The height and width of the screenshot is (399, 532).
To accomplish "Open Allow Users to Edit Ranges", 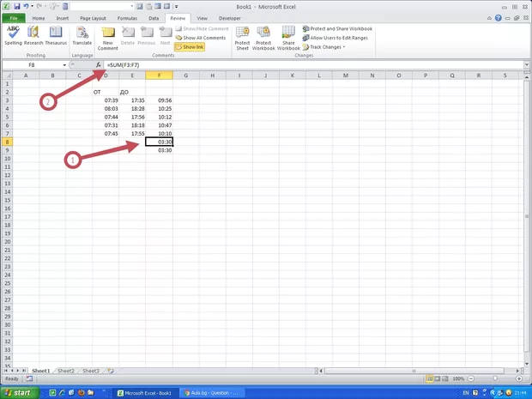I will [x=336, y=38].
